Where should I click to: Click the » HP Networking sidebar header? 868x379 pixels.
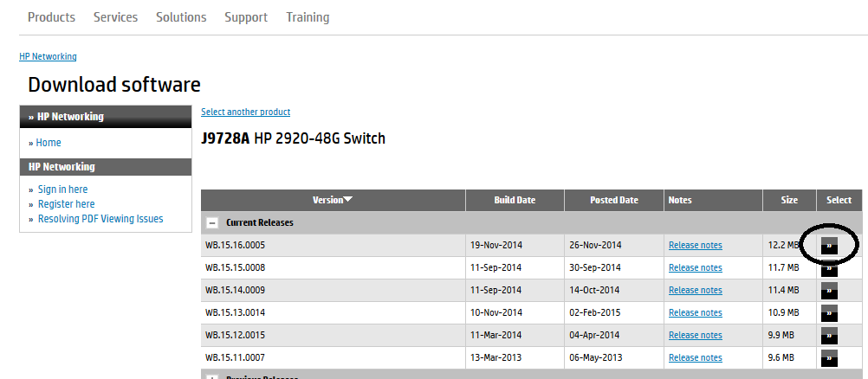tap(106, 117)
